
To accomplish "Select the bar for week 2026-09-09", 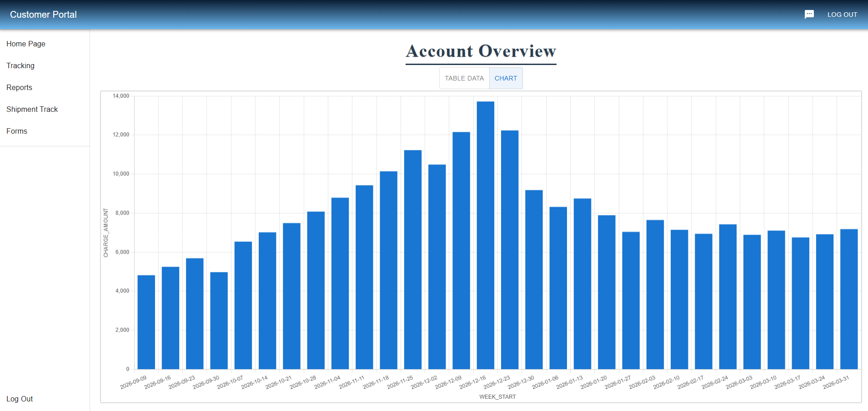I will point(146,322).
